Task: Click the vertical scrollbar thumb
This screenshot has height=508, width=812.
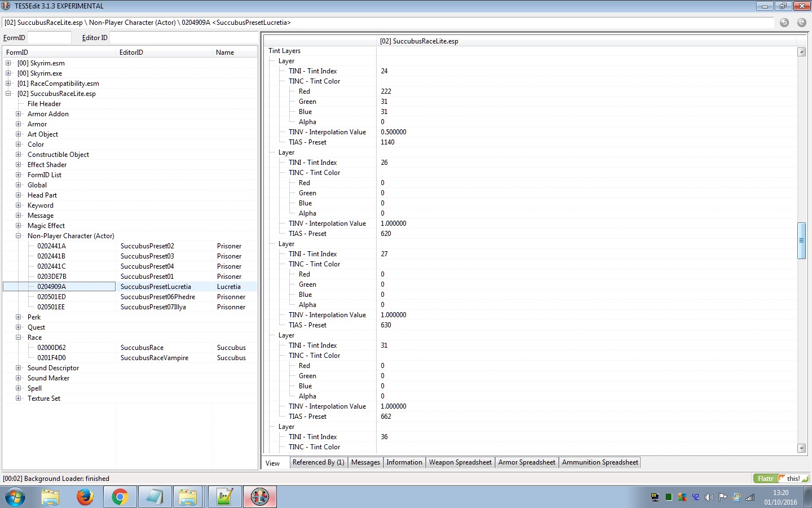Action: click(x=802, y=240)
